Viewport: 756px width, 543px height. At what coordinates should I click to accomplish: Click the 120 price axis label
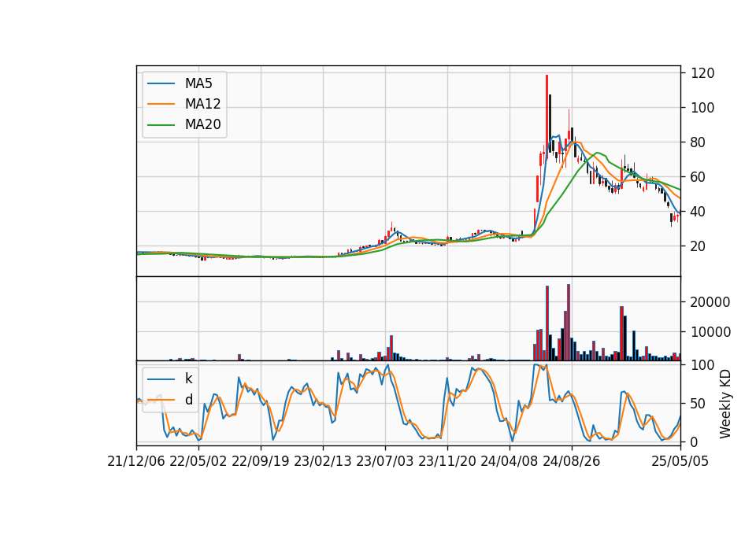coord(702,73)
